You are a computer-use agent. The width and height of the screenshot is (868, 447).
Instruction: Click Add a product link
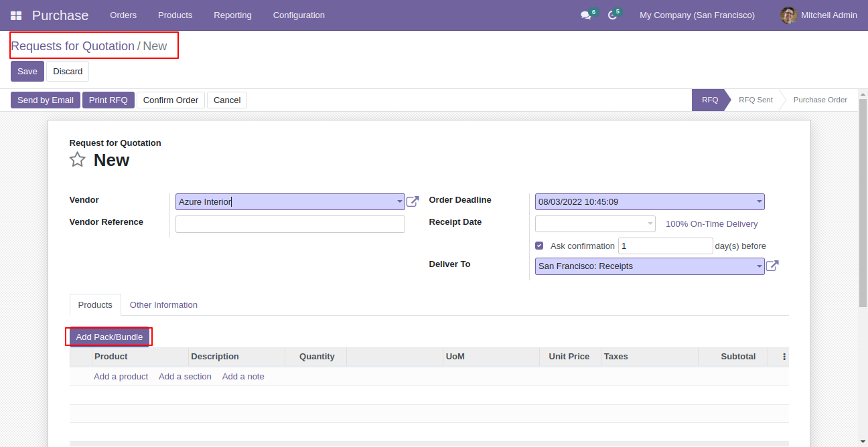(x=121, y=377)
